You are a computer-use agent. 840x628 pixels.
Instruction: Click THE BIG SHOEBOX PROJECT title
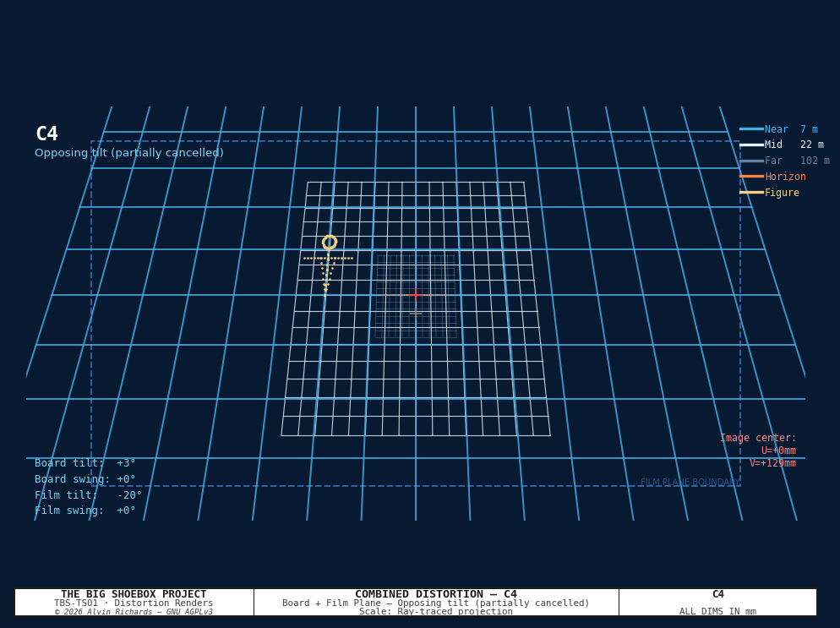[x=134, y=593]
